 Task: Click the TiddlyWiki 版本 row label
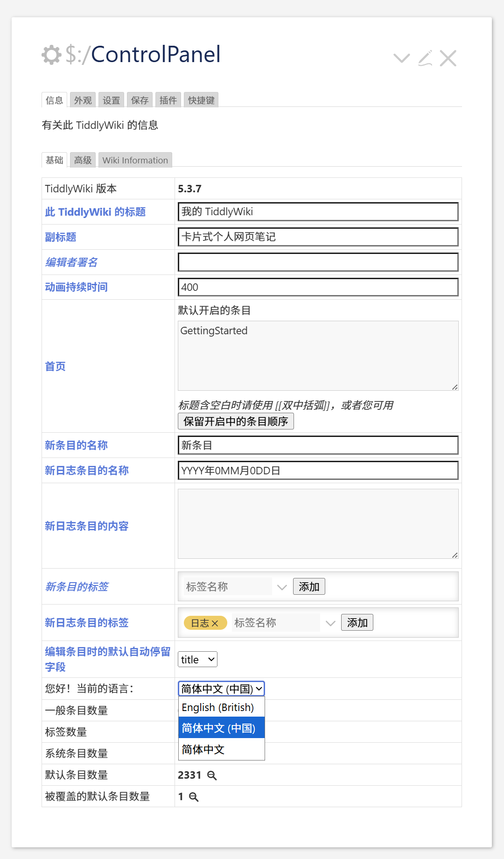[81, 189]
